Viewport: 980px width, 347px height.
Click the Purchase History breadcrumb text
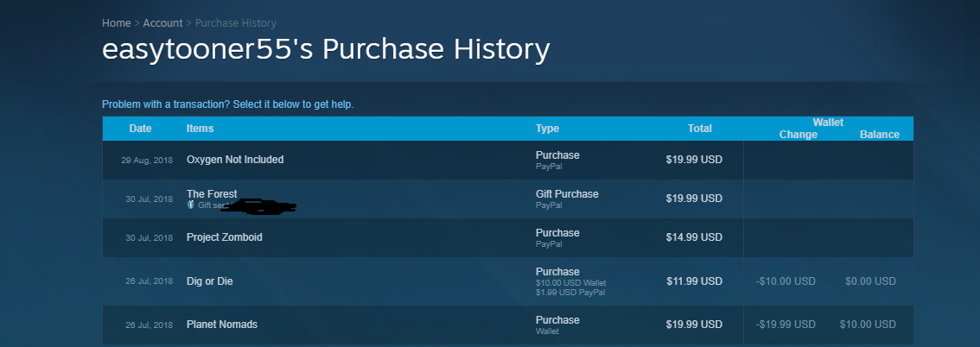coord(236,23)
